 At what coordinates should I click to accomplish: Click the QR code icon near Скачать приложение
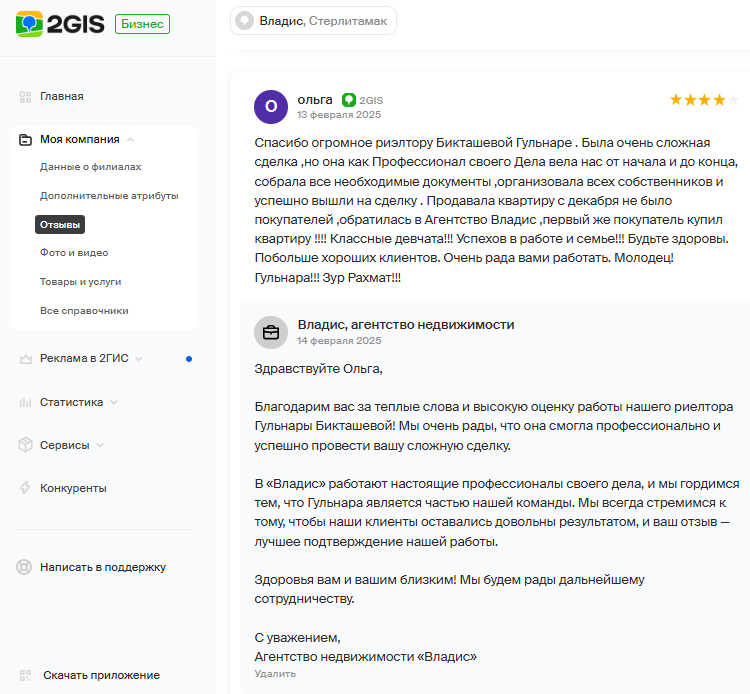point(25,675)
